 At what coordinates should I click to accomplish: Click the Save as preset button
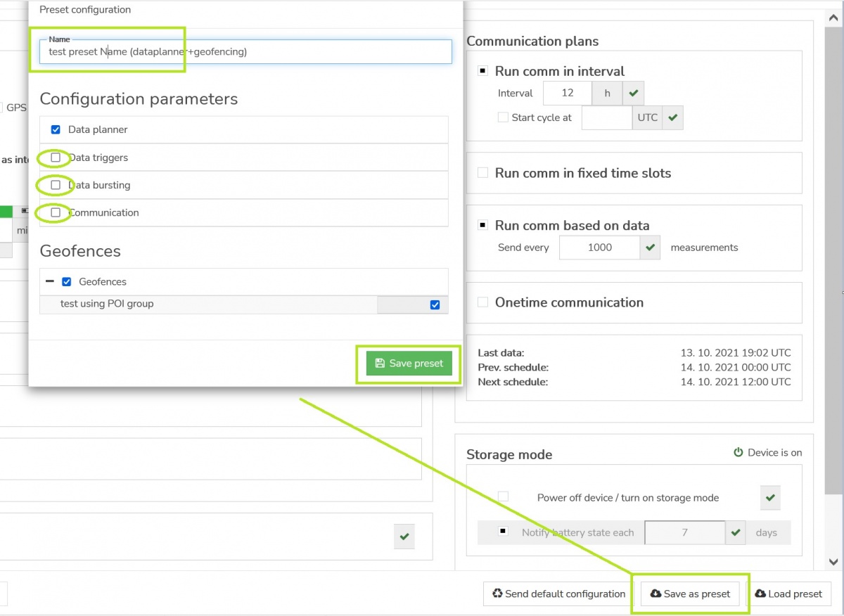[690, 593]
